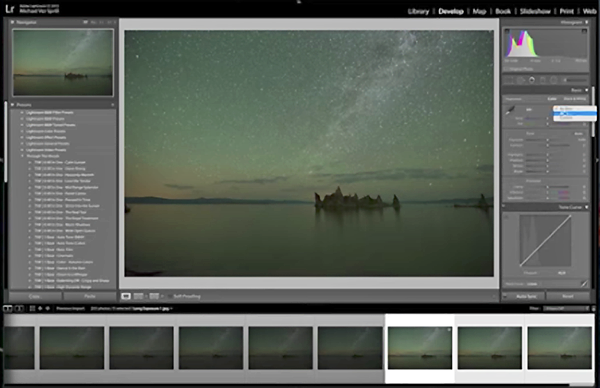Select the Graduated Filter tool icon
Viewport: 600px width, 388px height.
[x=543, y=80]
